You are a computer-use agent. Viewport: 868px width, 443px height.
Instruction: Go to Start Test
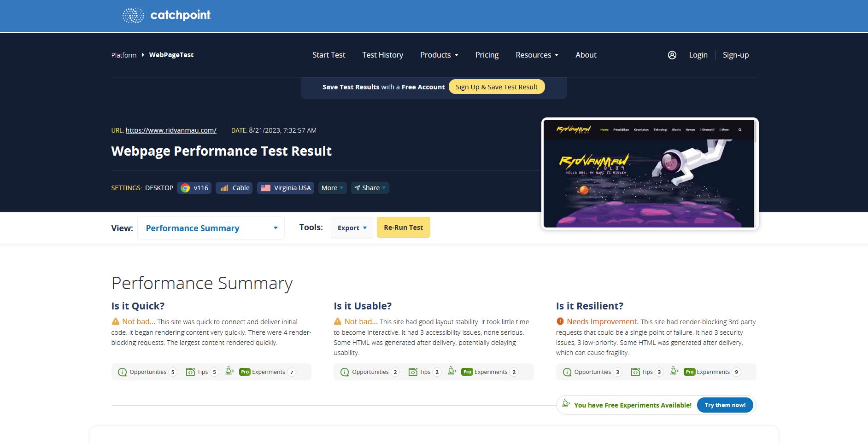coord(328,55)
